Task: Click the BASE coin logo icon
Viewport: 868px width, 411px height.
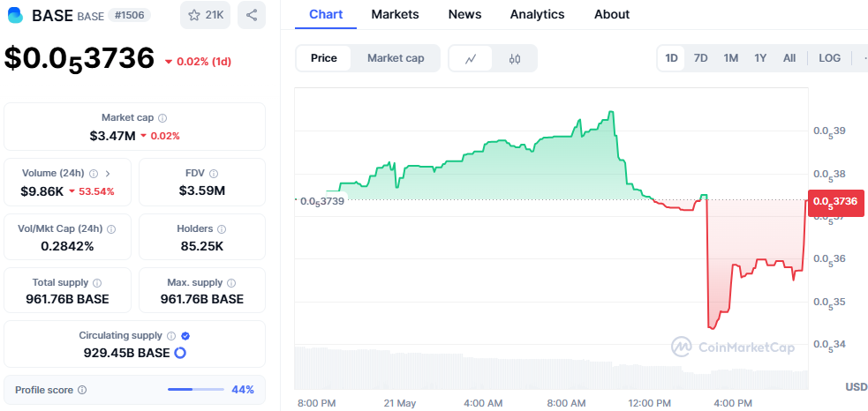Action: click(x=16, y=15)
